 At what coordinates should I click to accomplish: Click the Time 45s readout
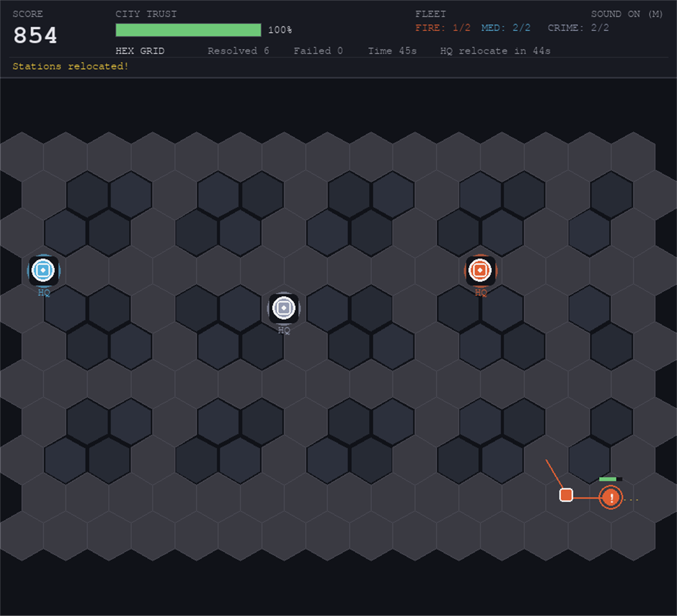point(392,51)
